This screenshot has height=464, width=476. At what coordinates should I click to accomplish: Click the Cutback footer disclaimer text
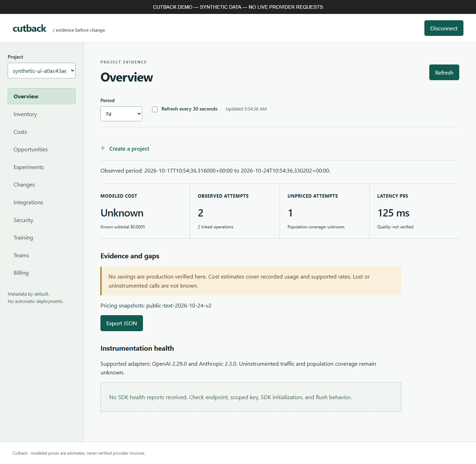[79, 453]
